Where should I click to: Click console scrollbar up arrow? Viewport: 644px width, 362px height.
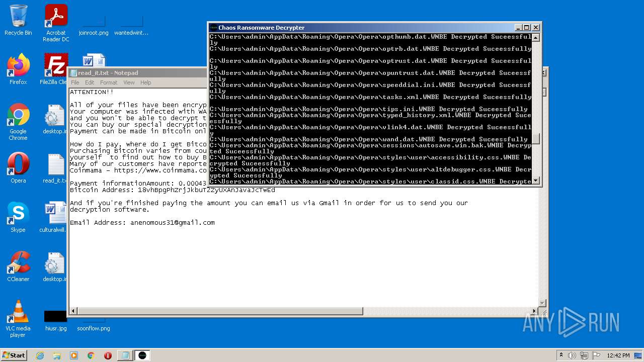(x=536, y=37)
